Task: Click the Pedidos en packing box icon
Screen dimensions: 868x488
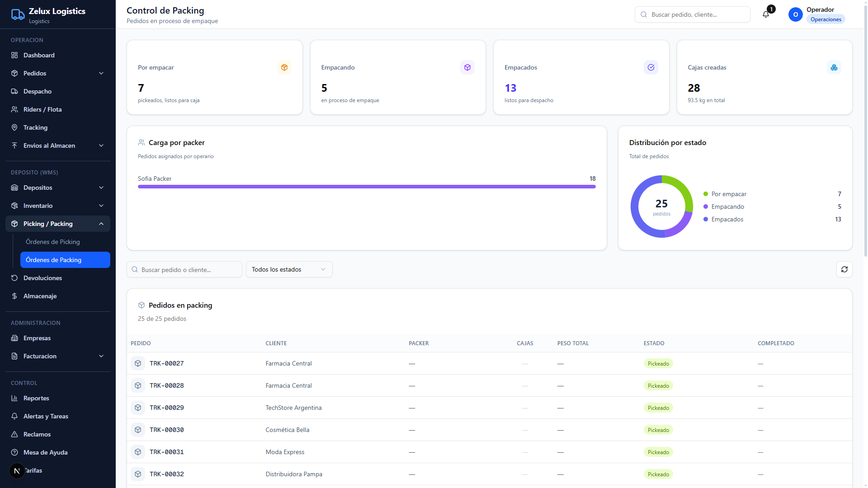Action: pyautogui.click(x=142, y=305)
